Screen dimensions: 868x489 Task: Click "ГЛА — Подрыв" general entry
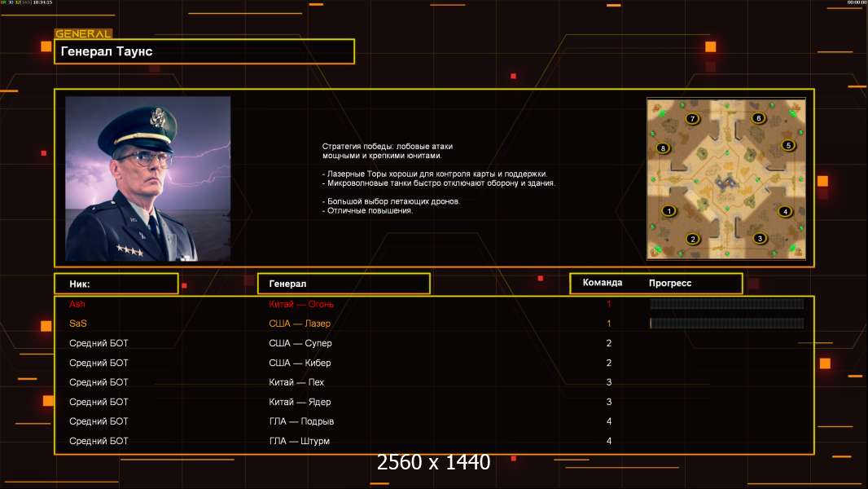pos(301,421)
